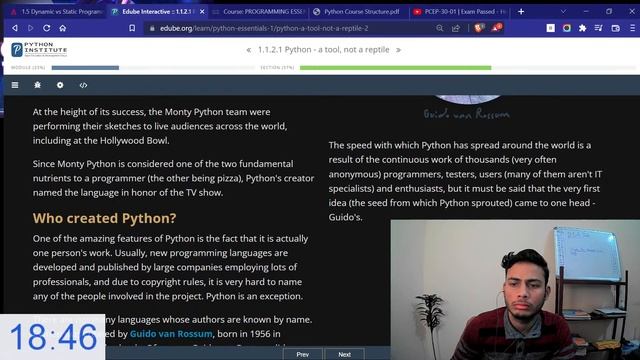640x360 pixels.
Task: Click the MODULE progress label
Action: click(x=28, y=67)
